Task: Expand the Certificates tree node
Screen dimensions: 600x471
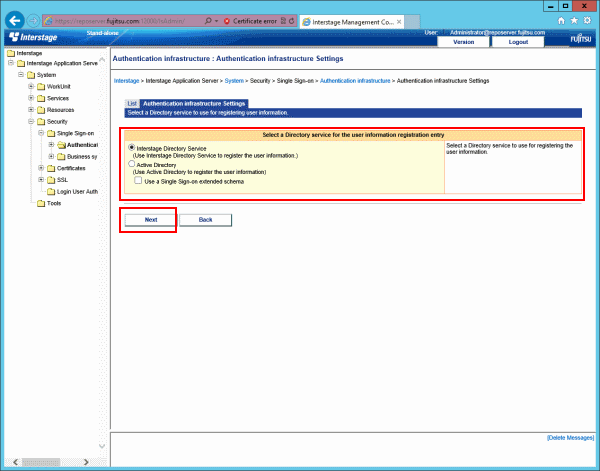Action: (41, 168)
